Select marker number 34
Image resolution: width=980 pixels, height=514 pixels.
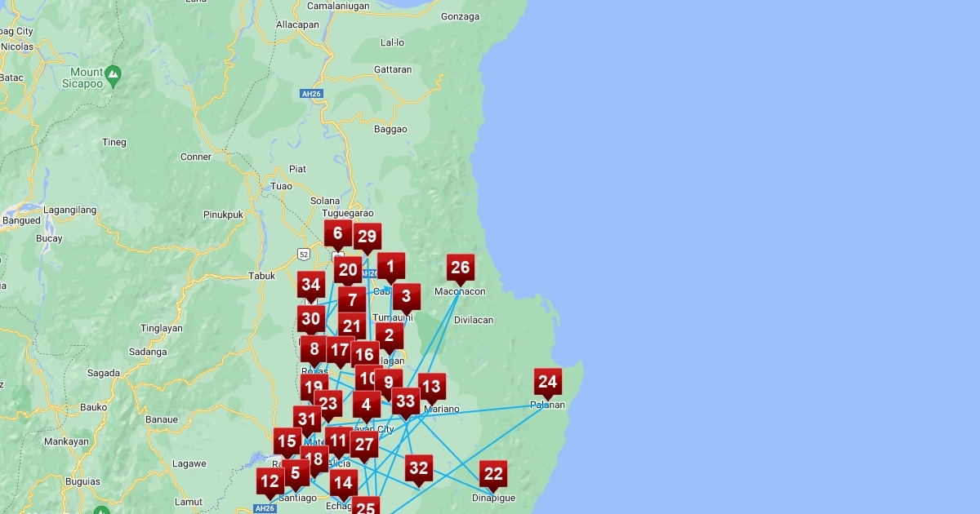[x=310, y=285]
